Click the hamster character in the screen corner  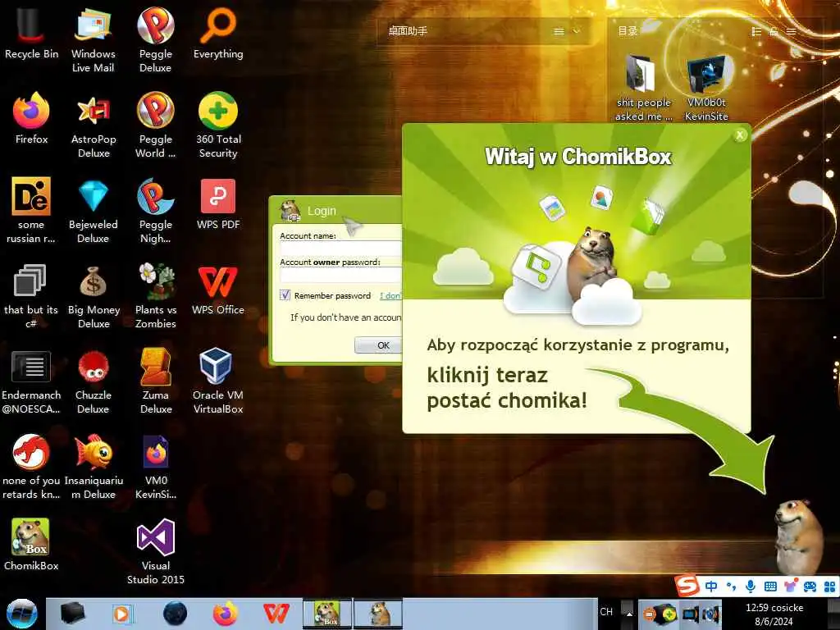tap(799, 537)
